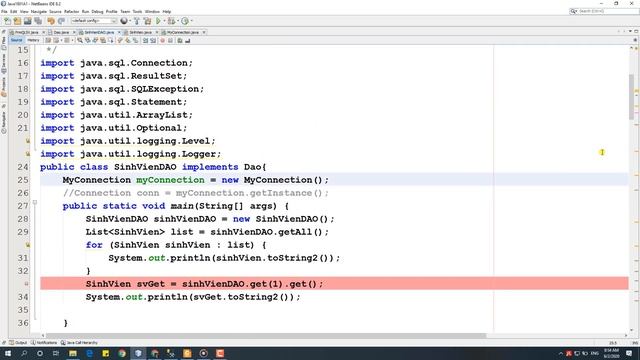Build the project with hammer icon

[137, 21]
